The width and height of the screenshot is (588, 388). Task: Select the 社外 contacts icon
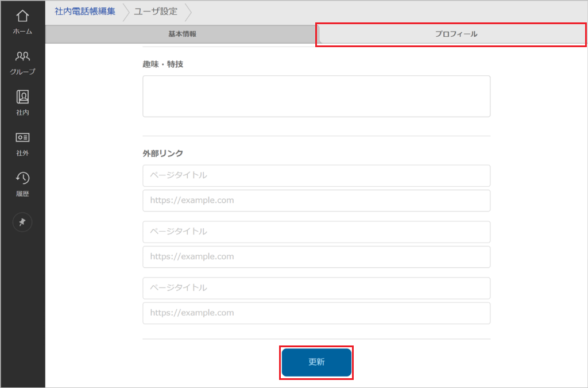(22, 142)
